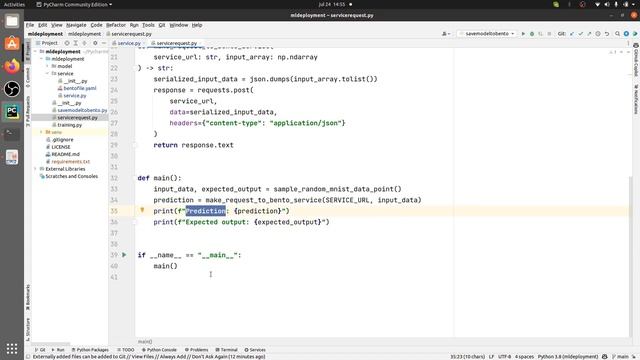Expand the venv folder

point(41,132)
